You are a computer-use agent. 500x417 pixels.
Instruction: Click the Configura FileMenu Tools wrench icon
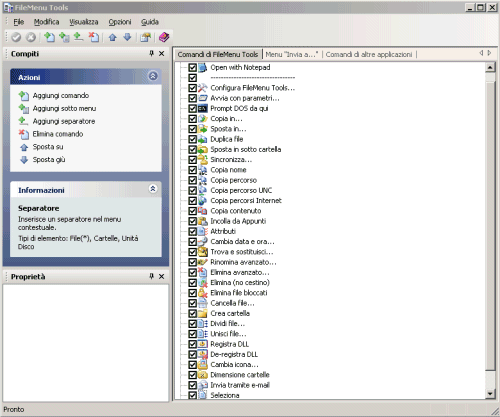coord(203,88)
